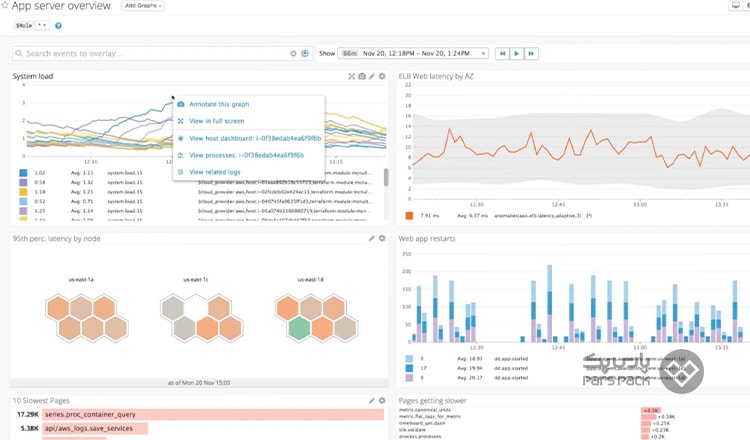The height and width of the screenshot is (440, 750).
Task: Open gear settings on 95th perc. latency widget
Action: 382,238
